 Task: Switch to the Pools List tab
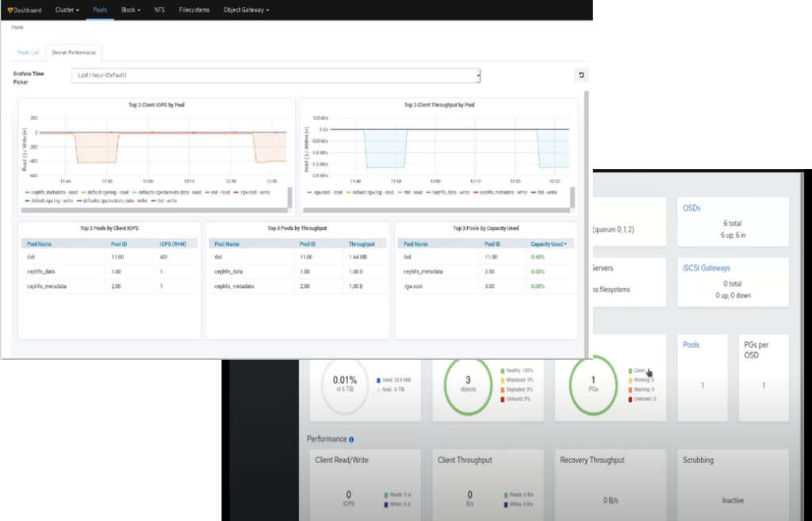[29, 52]
